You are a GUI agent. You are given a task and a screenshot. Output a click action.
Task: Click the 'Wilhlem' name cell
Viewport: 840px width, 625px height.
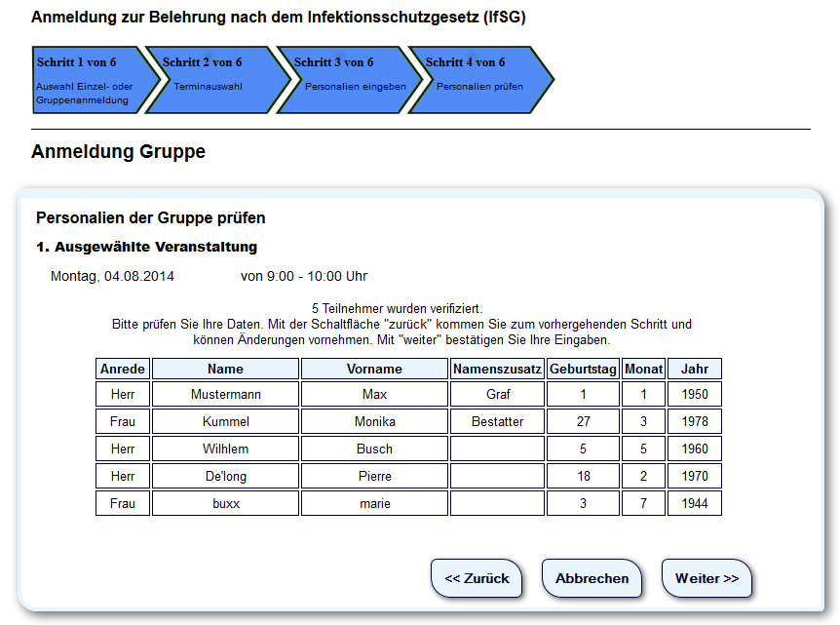225,449
